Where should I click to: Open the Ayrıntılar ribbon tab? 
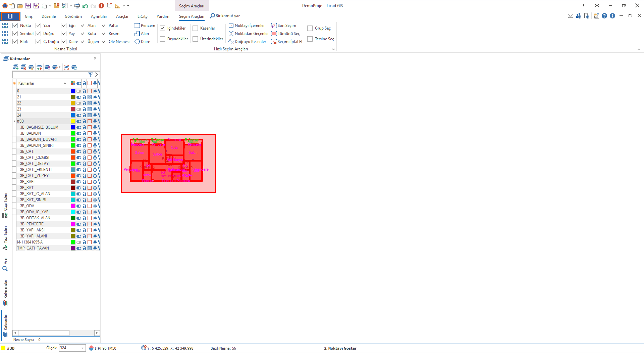click(99, 16)
